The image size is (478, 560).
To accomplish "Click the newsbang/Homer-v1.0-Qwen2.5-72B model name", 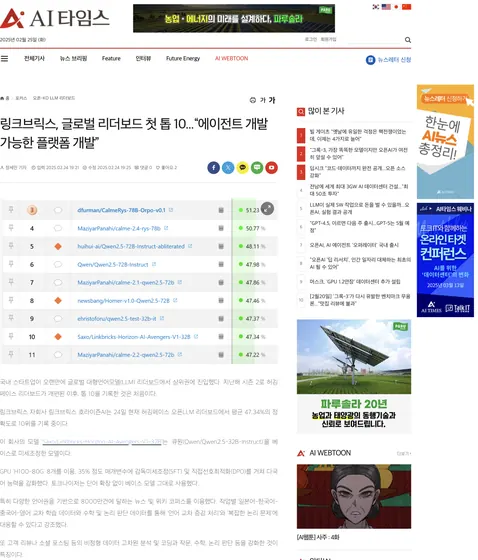I will 123,300.
